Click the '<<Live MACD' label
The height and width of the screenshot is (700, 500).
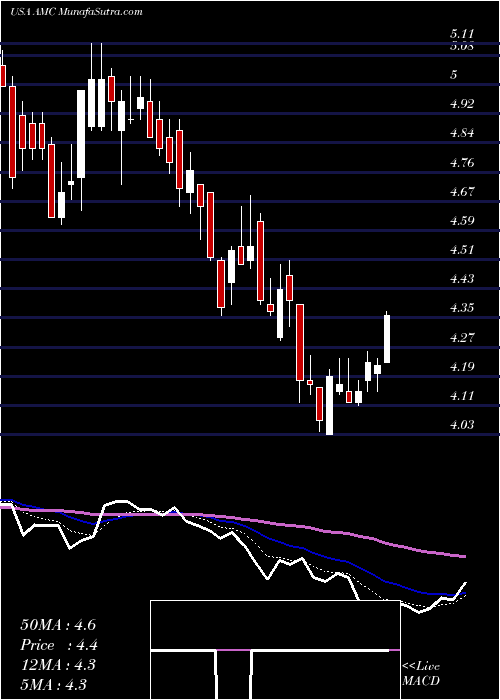pos(421,674)
